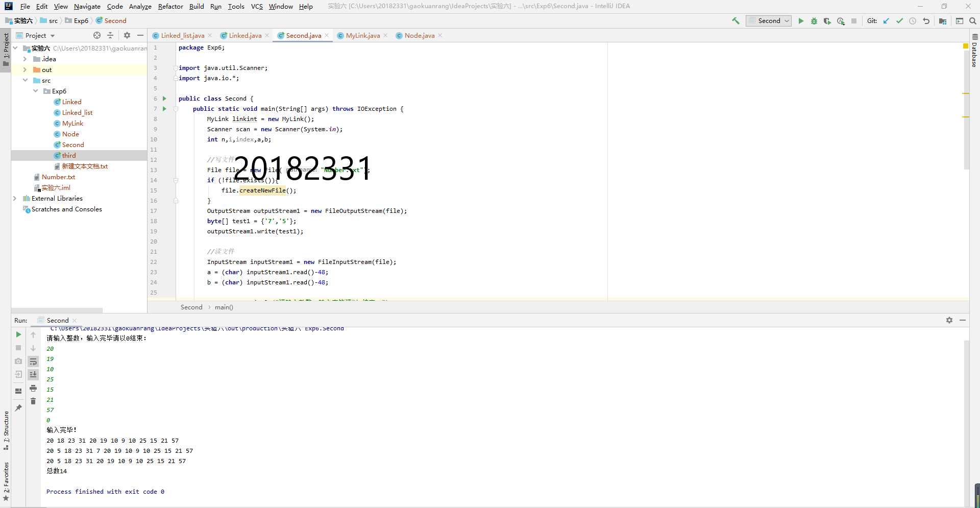Click the Project panel horizontal scrollbar

[57, 310]
